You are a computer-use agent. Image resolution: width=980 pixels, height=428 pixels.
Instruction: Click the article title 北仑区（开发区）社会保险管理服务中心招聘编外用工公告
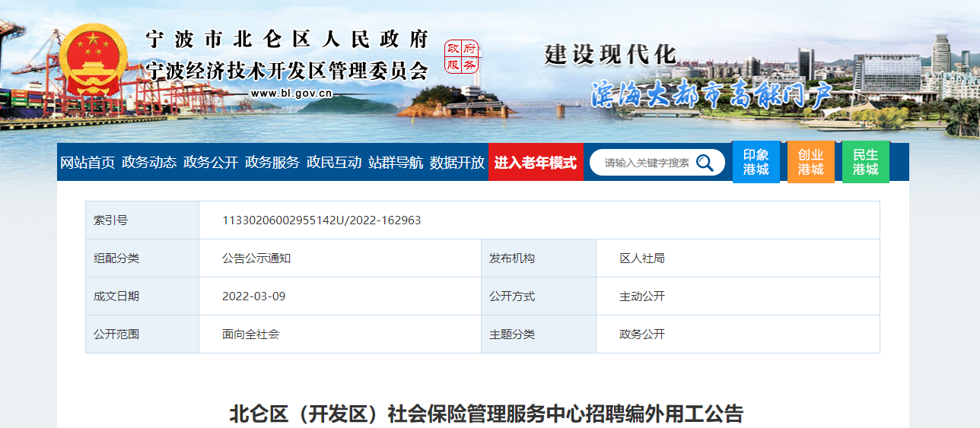tap(486, 415)
